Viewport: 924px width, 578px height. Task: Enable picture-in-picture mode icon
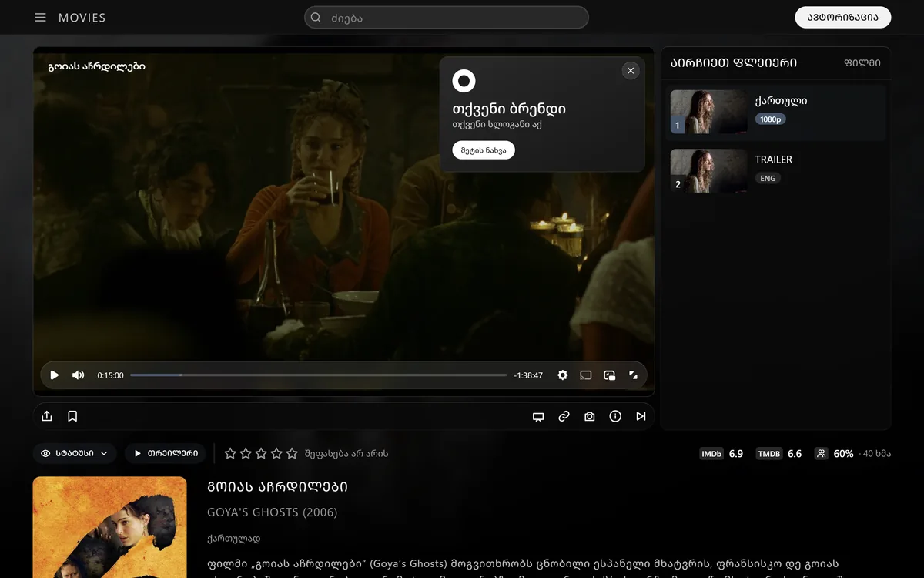click(x=610, y=375)
